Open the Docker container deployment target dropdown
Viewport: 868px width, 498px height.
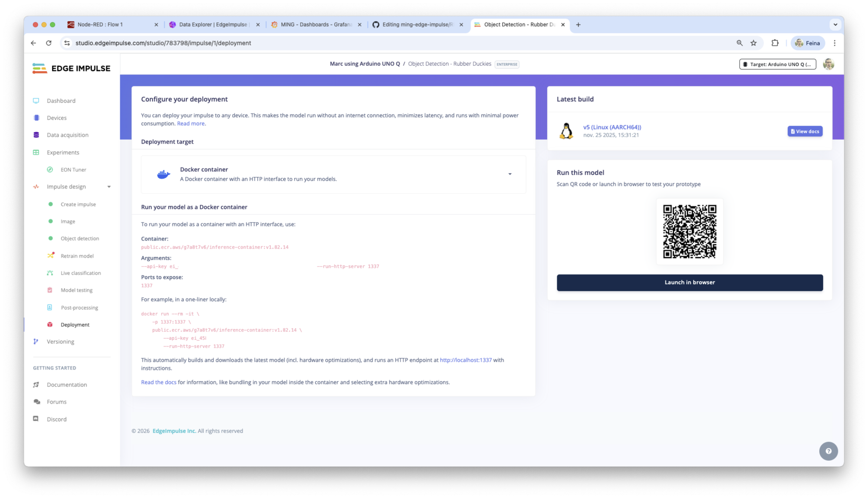[510, 174]
